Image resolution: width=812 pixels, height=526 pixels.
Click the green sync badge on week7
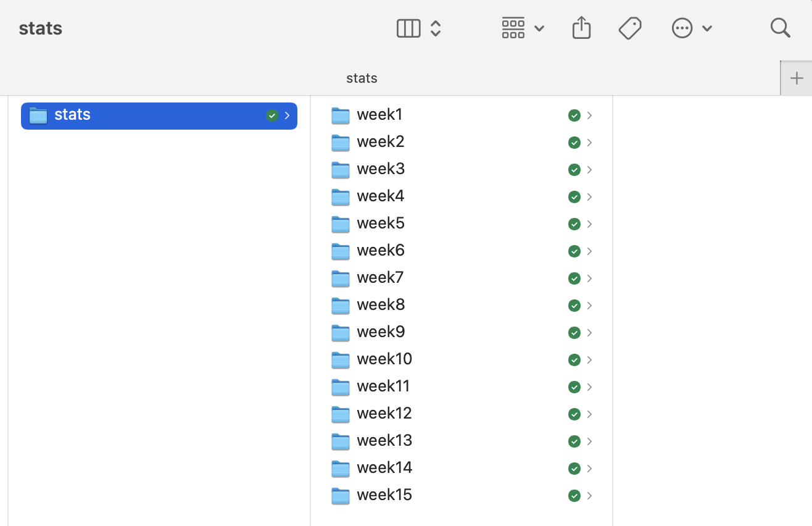tap(574, 278)
